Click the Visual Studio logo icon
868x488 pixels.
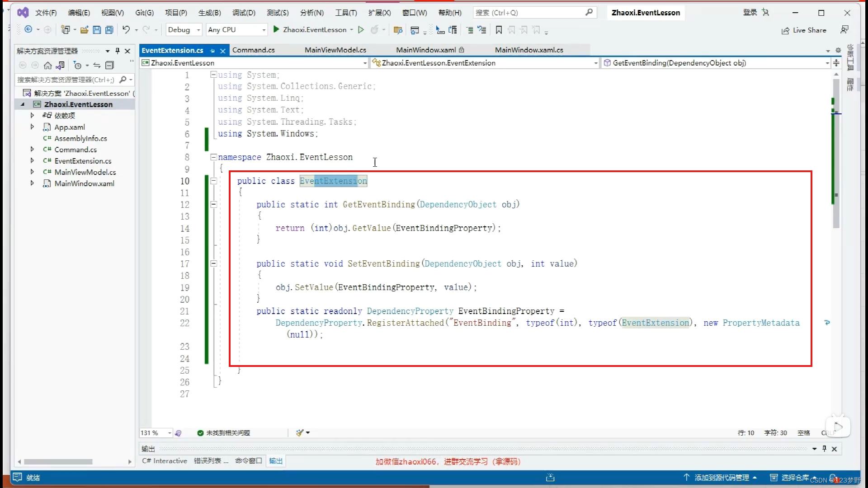pos(23,12)
